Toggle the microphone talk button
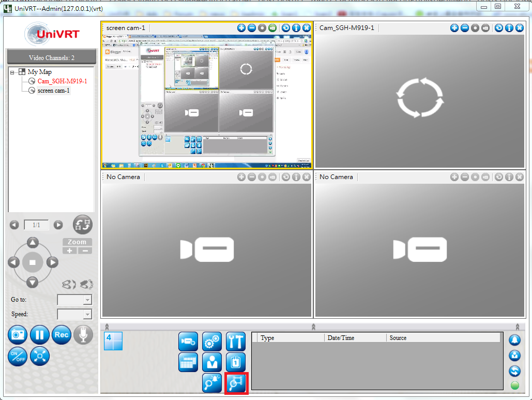532x400 pixels. (83, 335)
